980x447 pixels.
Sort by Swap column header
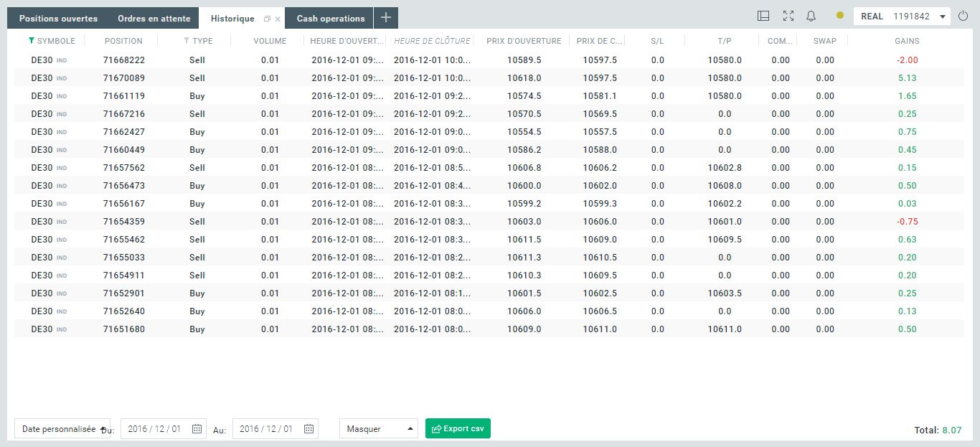824,41
